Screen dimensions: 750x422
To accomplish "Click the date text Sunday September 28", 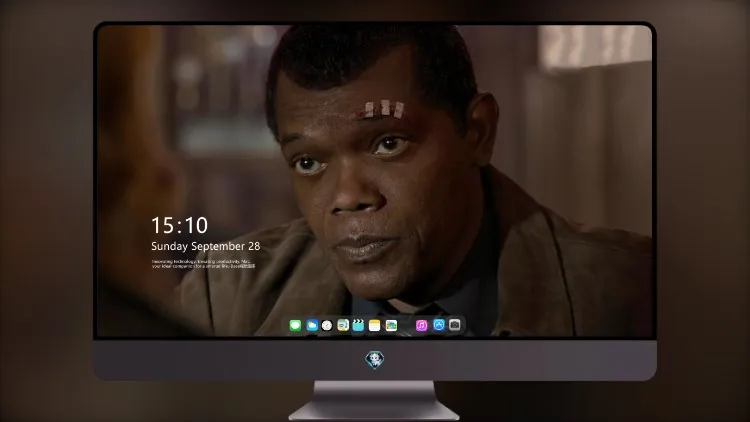I will pos(206,246).
